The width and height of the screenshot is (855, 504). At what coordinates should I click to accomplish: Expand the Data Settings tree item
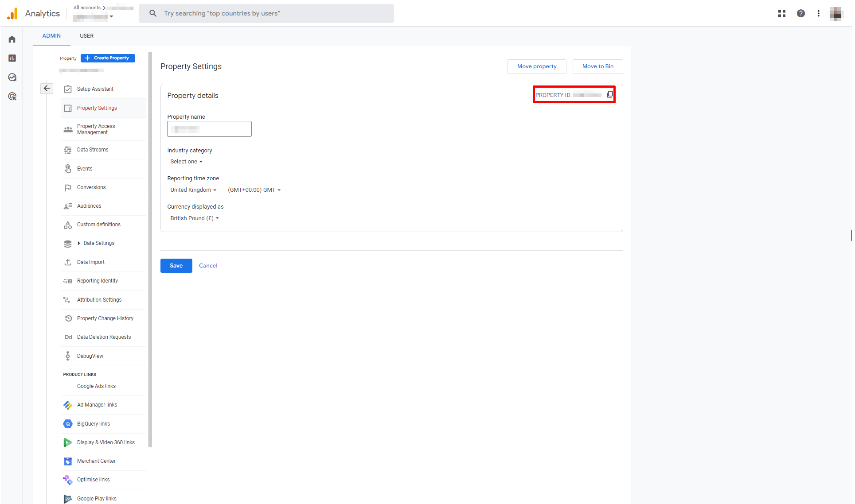[79, 243]
